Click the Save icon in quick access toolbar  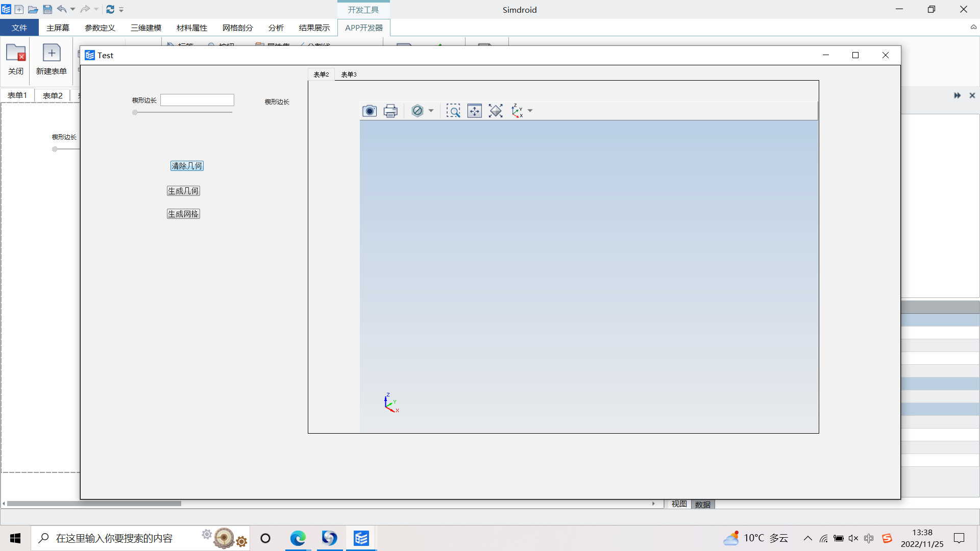[x=47, y=9]
